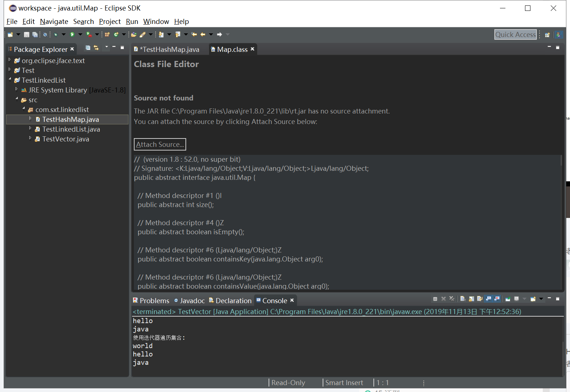Click the Run Last Tool external icon
The width and height of the screenshot is (570, 392).
[x=89, y=34]
